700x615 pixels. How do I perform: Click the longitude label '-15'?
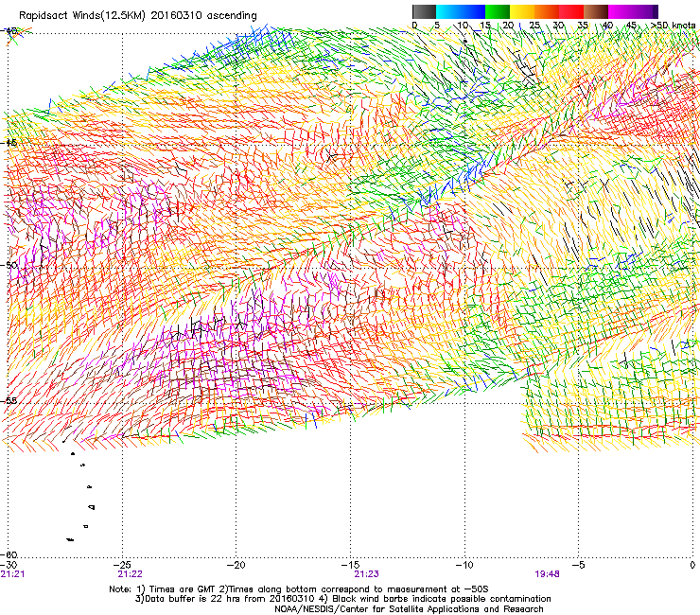(x=351, y=565)
